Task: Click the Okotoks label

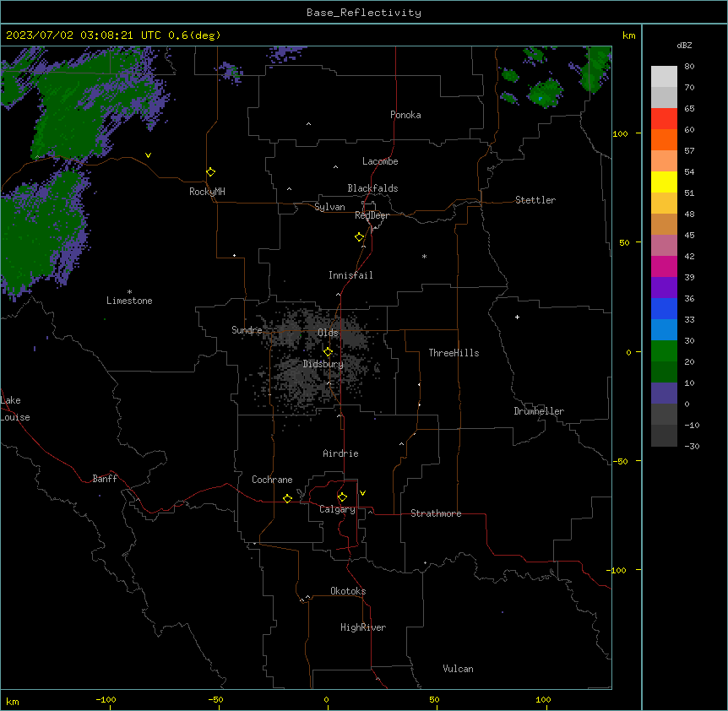Action: (348, 591)
